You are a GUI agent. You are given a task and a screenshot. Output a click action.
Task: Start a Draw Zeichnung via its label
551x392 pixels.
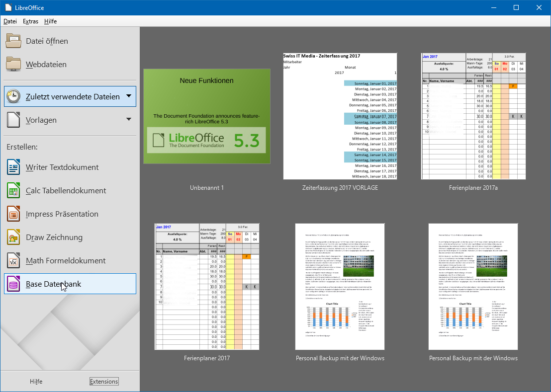pos(54,237)
